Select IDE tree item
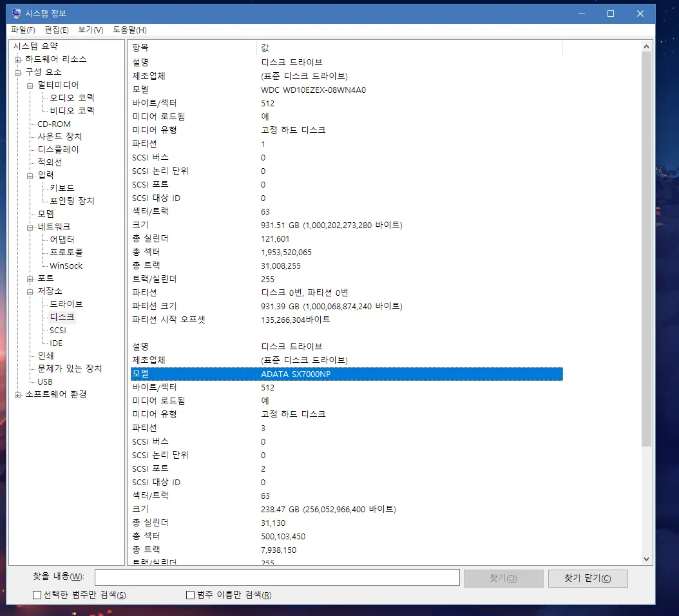 (56, 343)
